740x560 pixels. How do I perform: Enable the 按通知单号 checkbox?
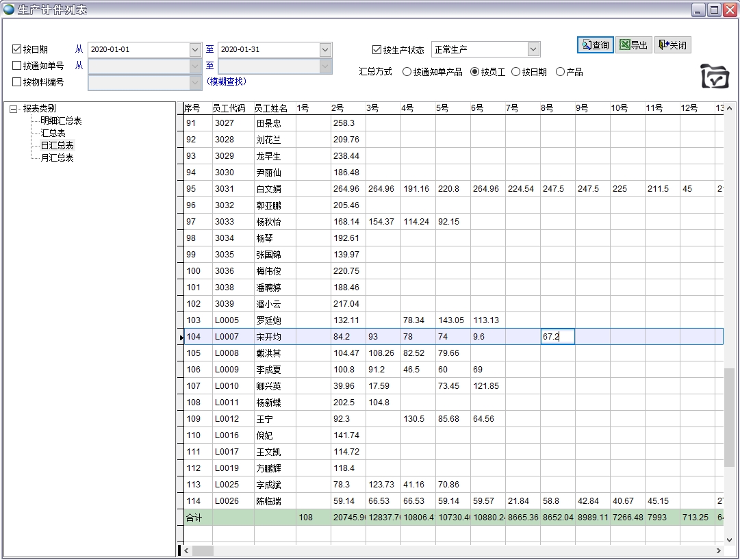click(x=17, y=66)
